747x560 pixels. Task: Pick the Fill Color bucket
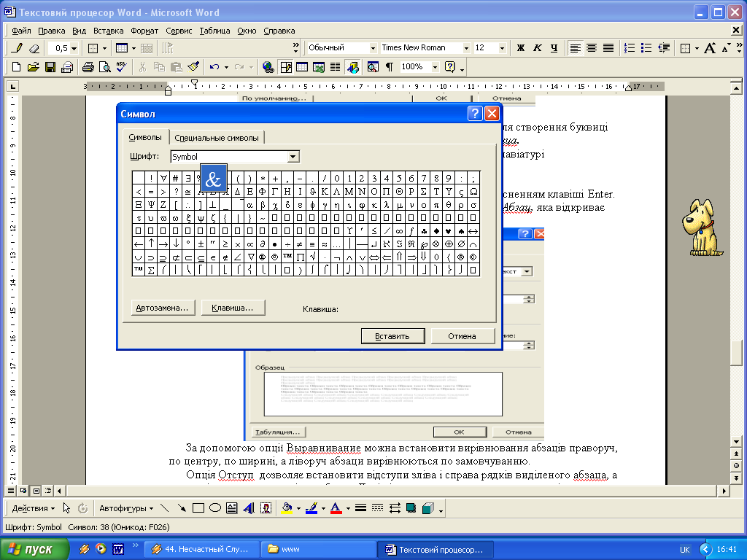coord(286,508)
